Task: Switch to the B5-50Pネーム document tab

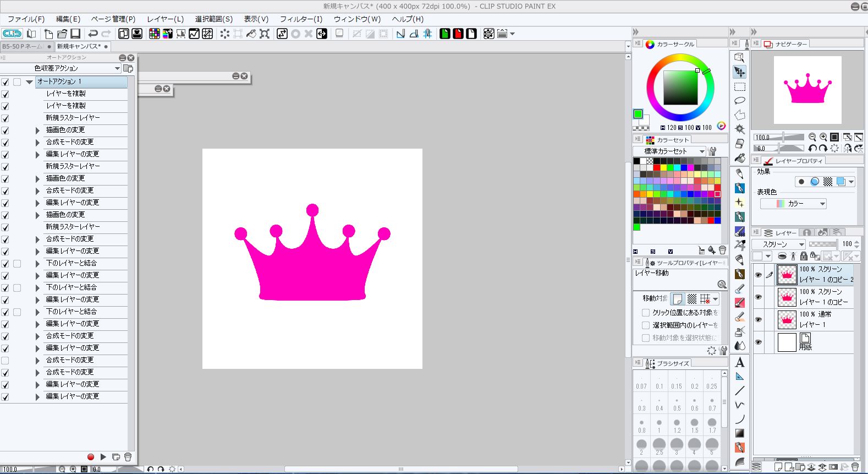Action: pyautogui.click(x=23, y=47)
